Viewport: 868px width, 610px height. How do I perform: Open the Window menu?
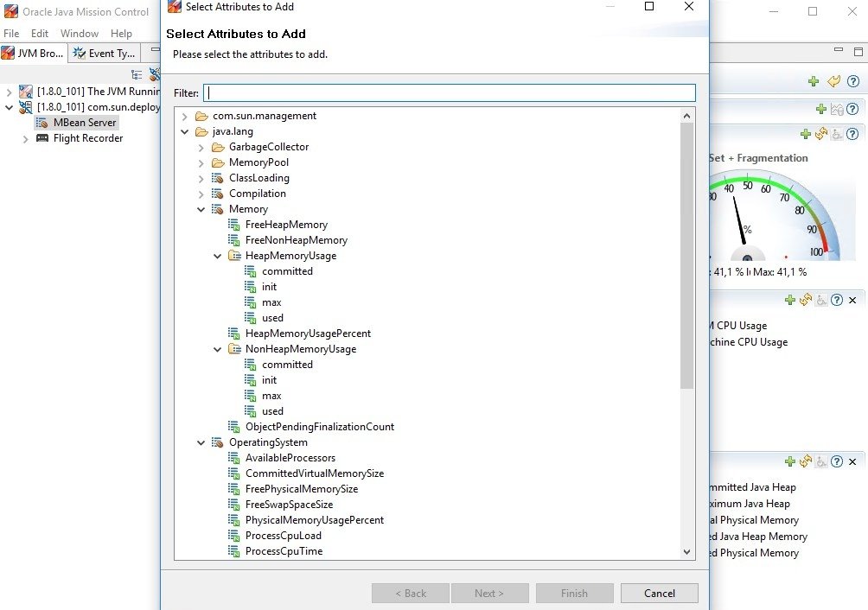(x=80, y=34)
